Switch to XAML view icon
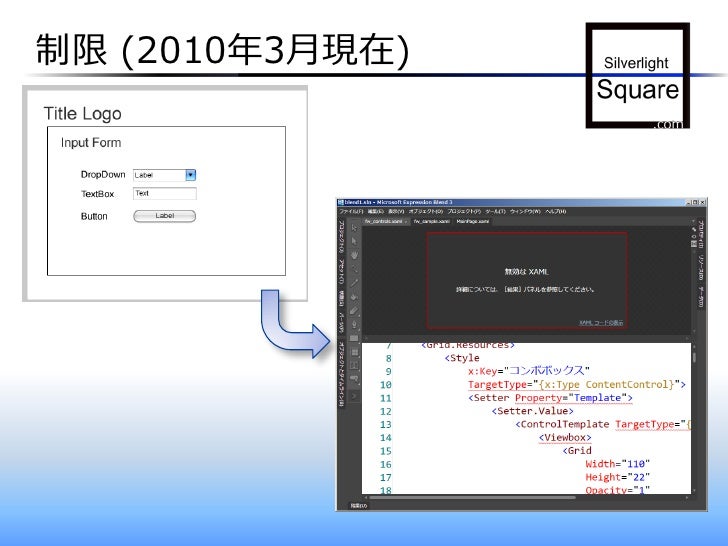The width and height of the screenshot is (728, 546). point(694,237)
